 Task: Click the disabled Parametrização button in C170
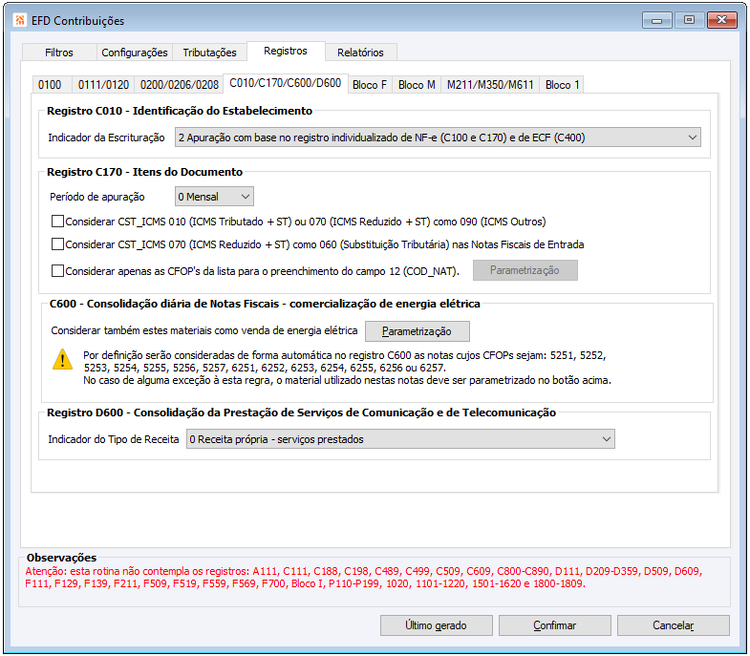click(x=525, y=270)
